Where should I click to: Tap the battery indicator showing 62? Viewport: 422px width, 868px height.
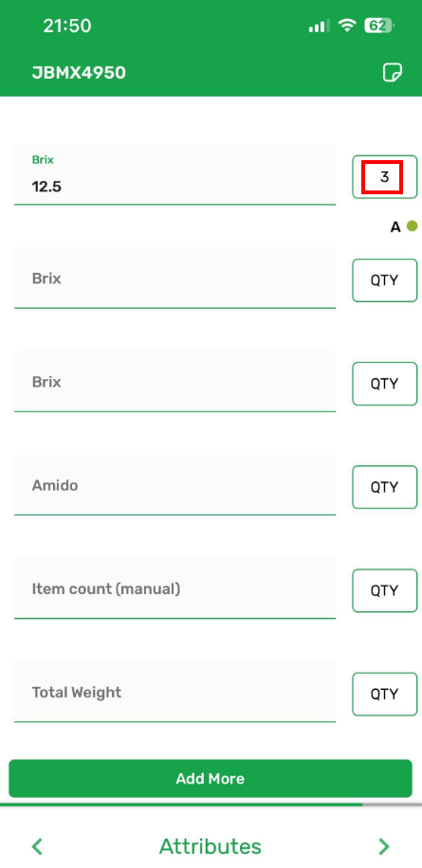tap(378, 26)
